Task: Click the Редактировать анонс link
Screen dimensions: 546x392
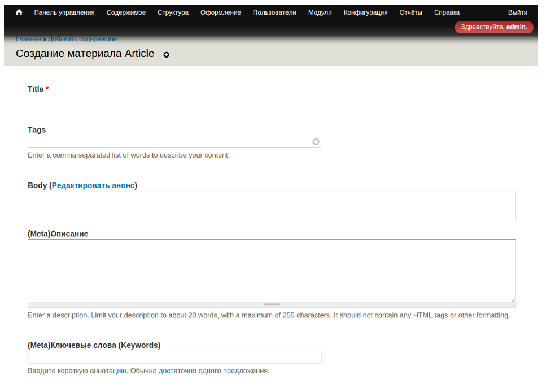Action: coord(93,185)
